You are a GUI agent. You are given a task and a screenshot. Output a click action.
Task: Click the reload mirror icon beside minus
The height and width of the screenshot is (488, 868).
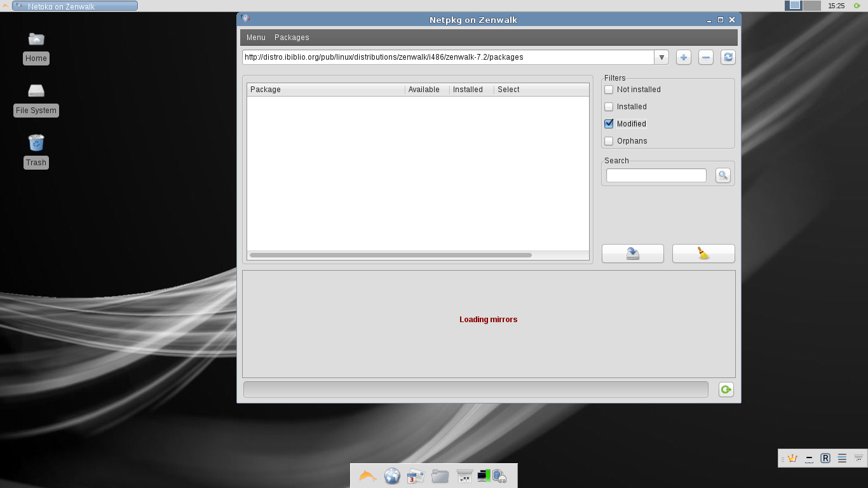click(728, 57)
